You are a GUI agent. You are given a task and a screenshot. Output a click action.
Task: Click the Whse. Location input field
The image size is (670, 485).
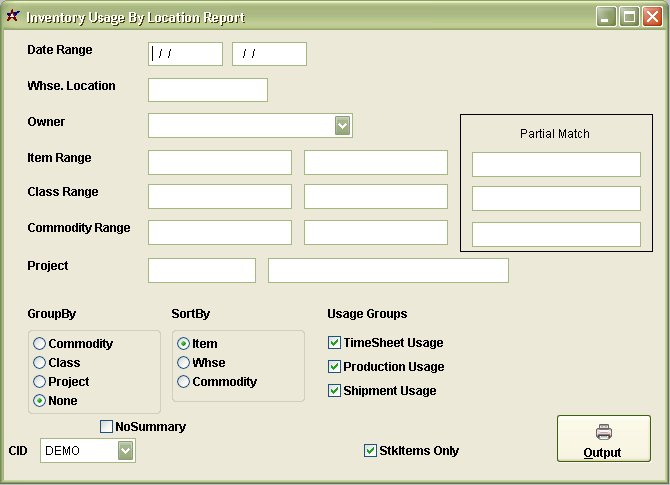coord(208,90)
